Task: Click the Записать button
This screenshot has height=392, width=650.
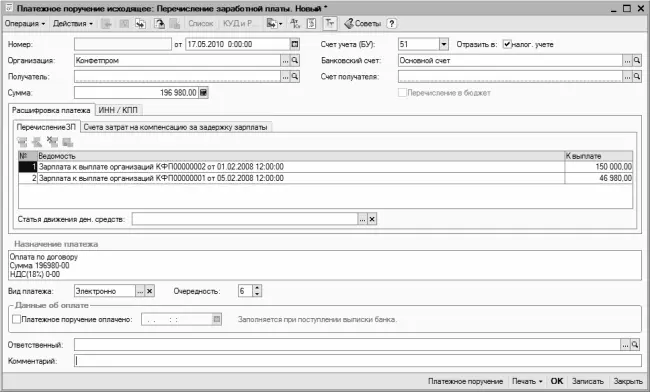Action: click(x=587, y=381)
